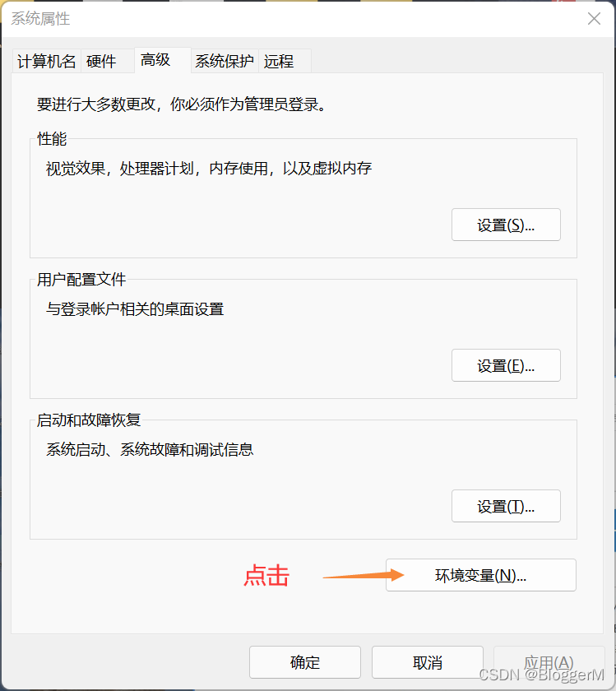Confirm with the 确定 button
Screen dimensions: 616x691
305,662
